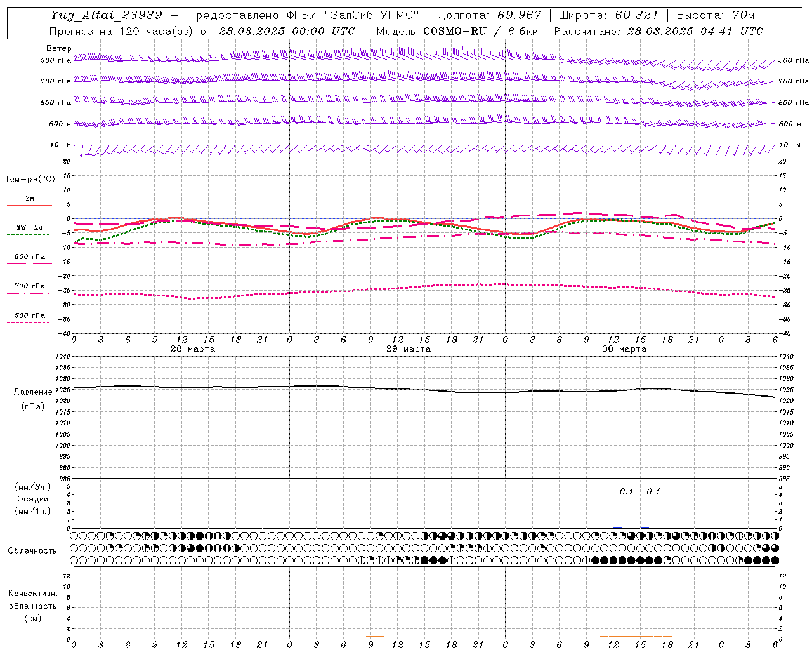Select the text Предоставлено ФГБУ "ЗапСиб УГМС"
Image resolution: width=812 pixels, height=650 pixels.
(x=303, y=15)
